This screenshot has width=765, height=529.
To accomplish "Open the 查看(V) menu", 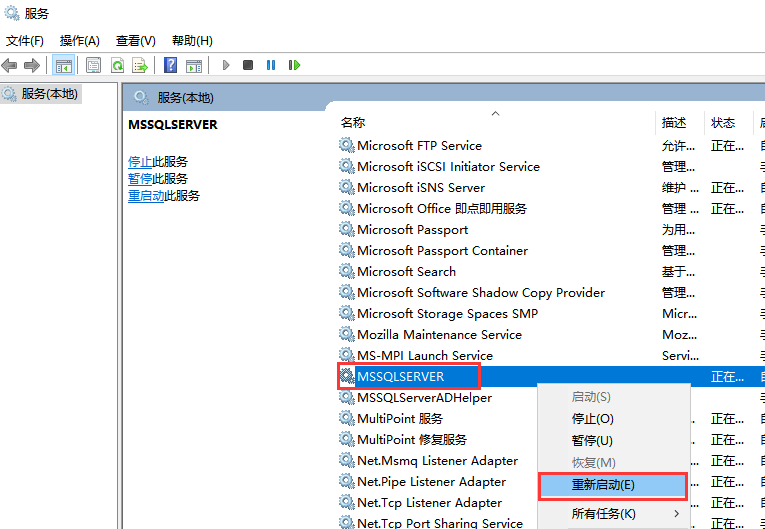I will 136,41.
